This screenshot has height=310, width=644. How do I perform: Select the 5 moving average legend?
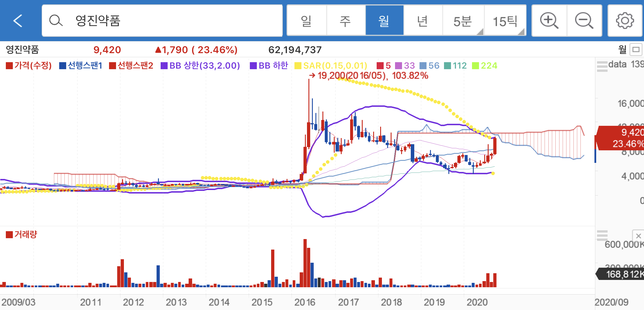click(384, 66)
